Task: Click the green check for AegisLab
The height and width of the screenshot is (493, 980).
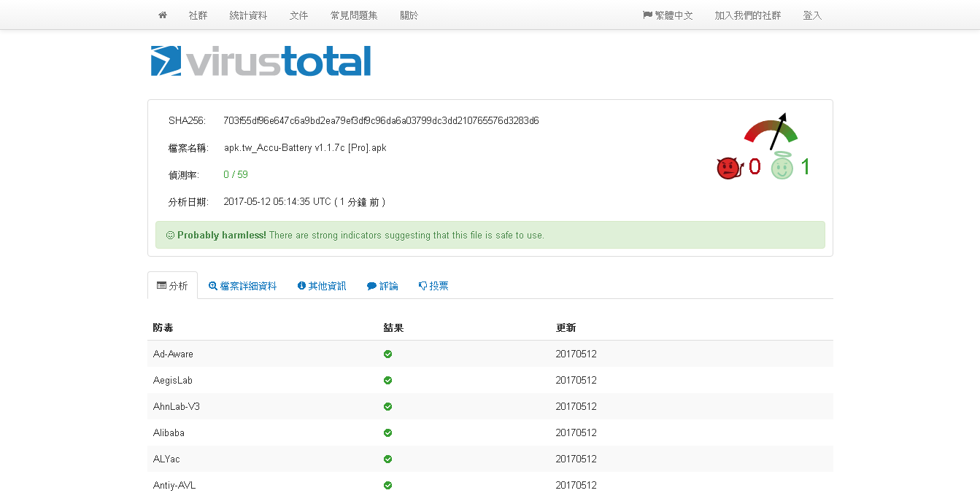Action: coord(388,380)
